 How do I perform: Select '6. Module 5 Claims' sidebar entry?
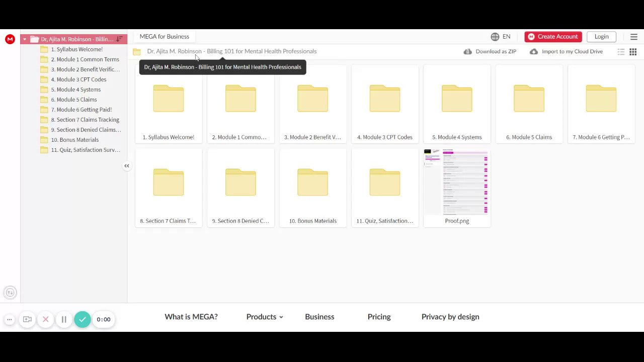[x=73, y=100]
